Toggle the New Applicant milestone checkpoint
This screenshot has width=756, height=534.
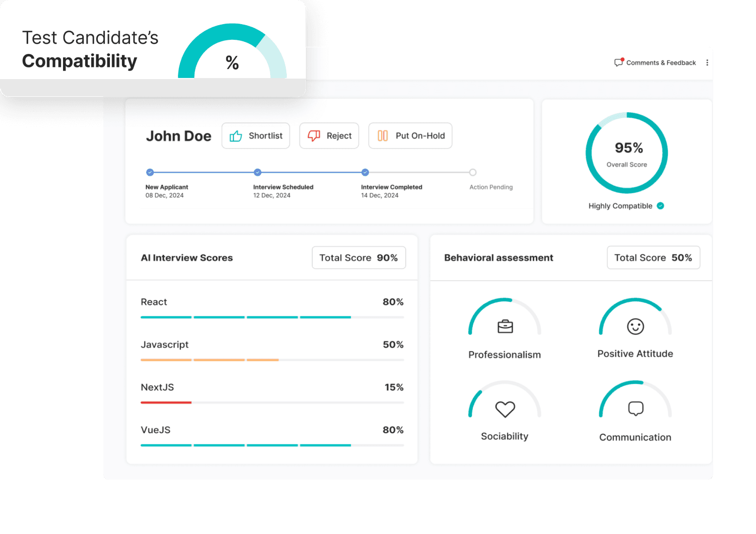click(150, 172)
